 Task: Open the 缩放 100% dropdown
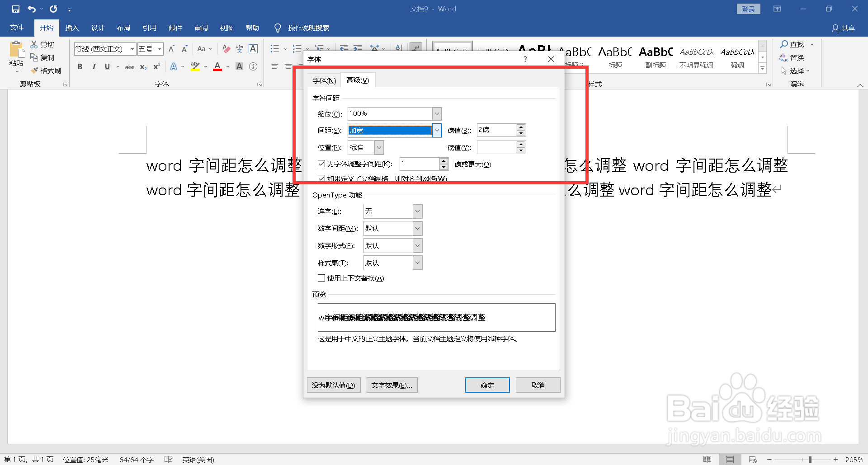coord(437,113)
